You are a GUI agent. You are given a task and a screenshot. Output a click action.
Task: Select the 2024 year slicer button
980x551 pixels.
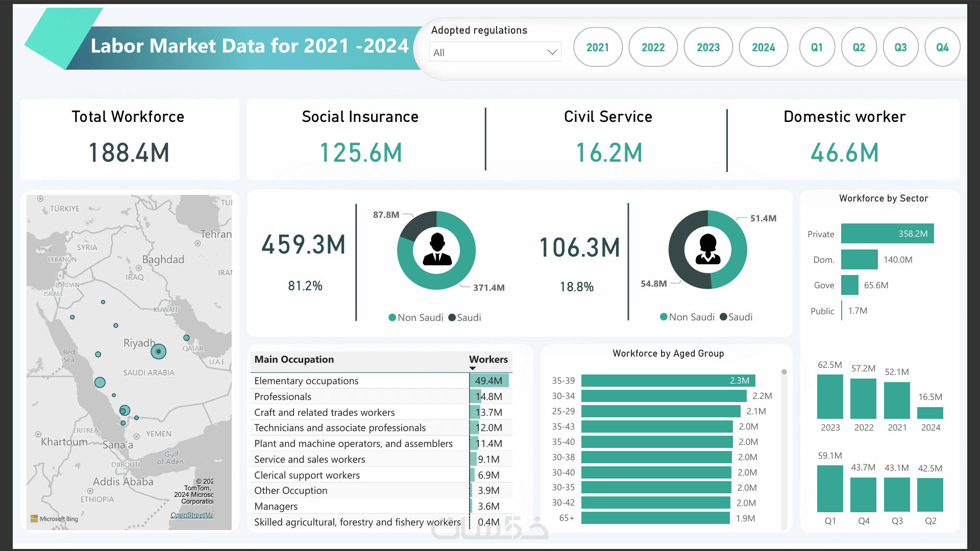(x=764, y=47)
